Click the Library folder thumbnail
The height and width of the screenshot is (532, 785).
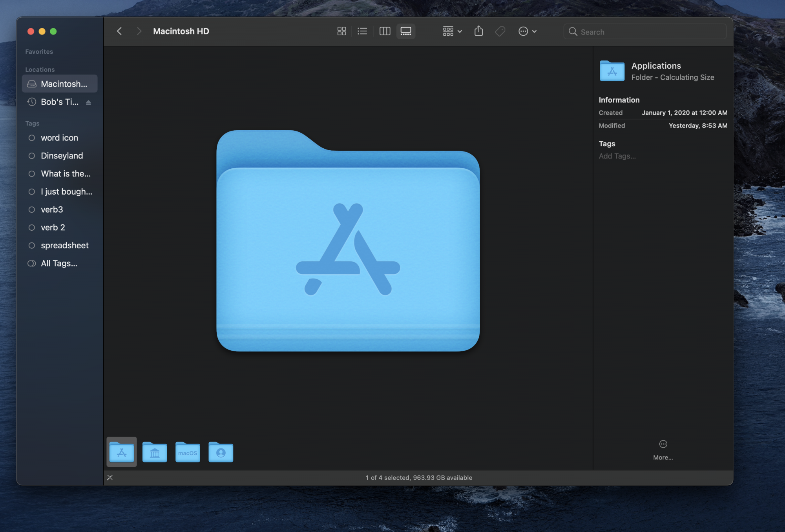155,452
